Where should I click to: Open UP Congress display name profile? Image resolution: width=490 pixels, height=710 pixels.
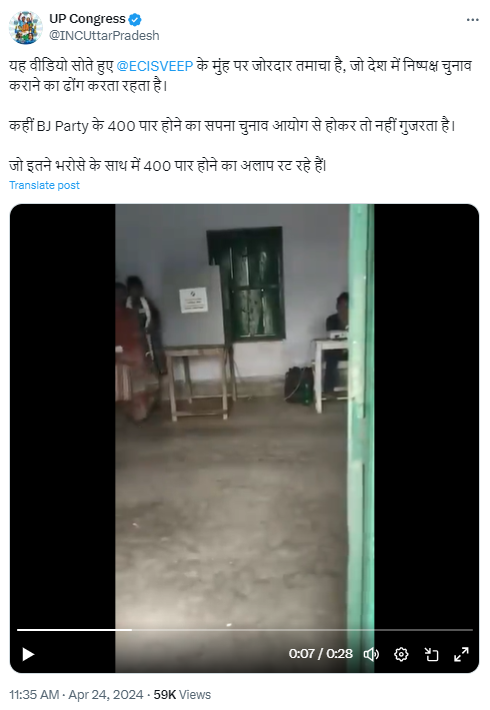point(87,19)
